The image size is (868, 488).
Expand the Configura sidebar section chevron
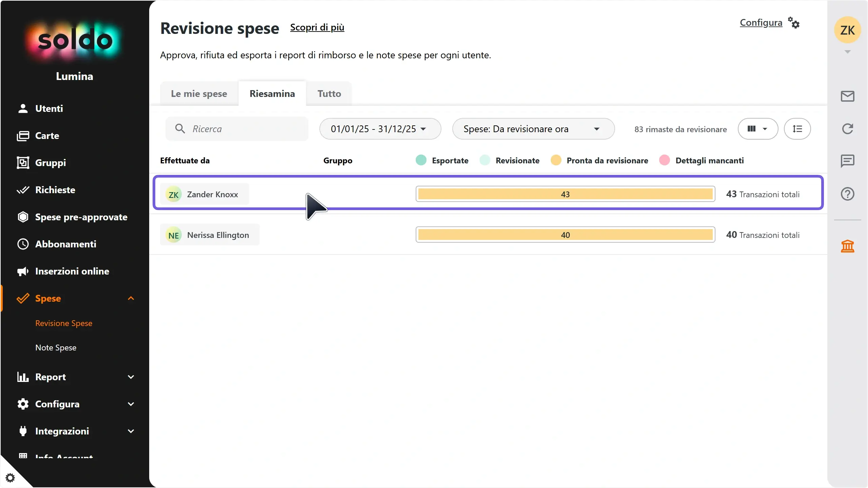[131, 404]
